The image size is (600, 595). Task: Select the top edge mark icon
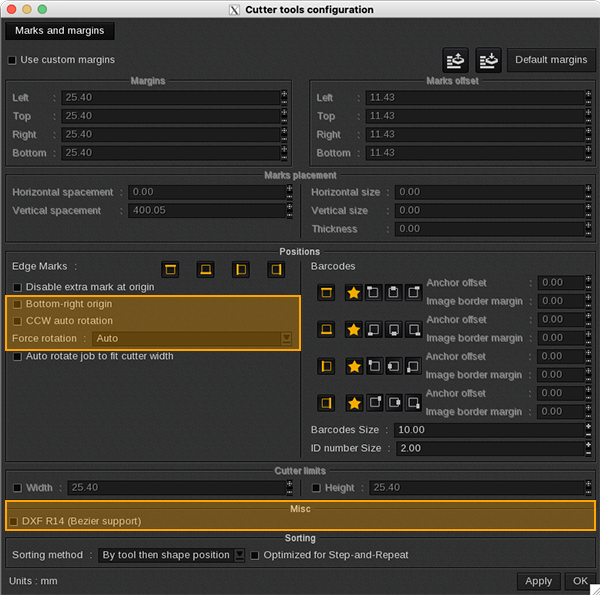coord(171,269)
